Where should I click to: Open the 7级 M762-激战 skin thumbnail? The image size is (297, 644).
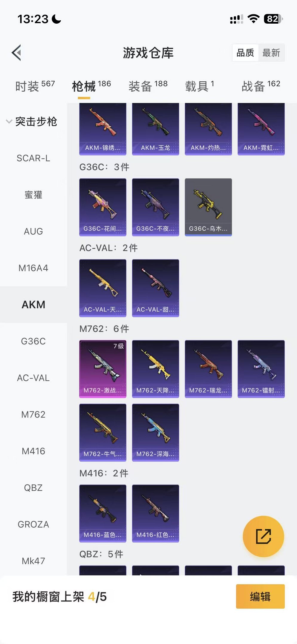coord(103,369)
